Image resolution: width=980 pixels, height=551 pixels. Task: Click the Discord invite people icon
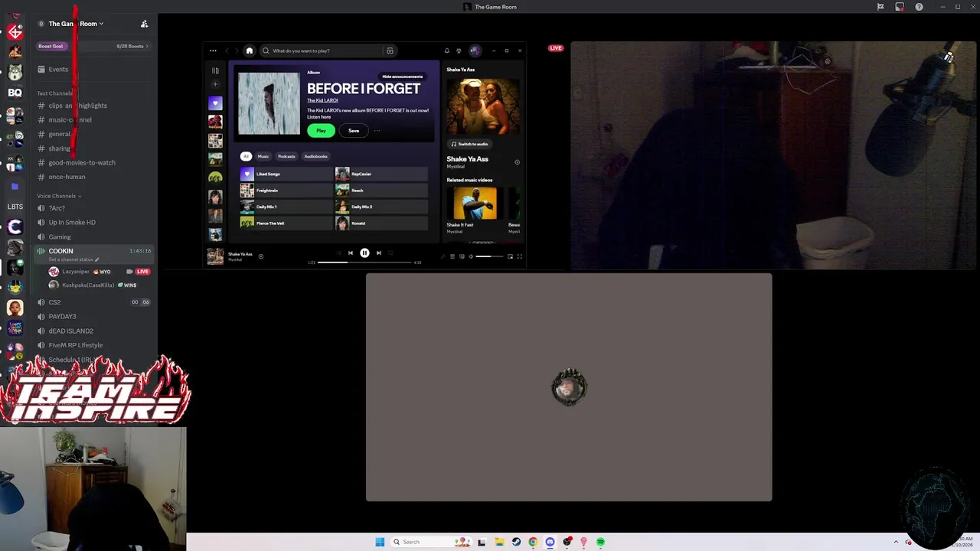[144, 24]
